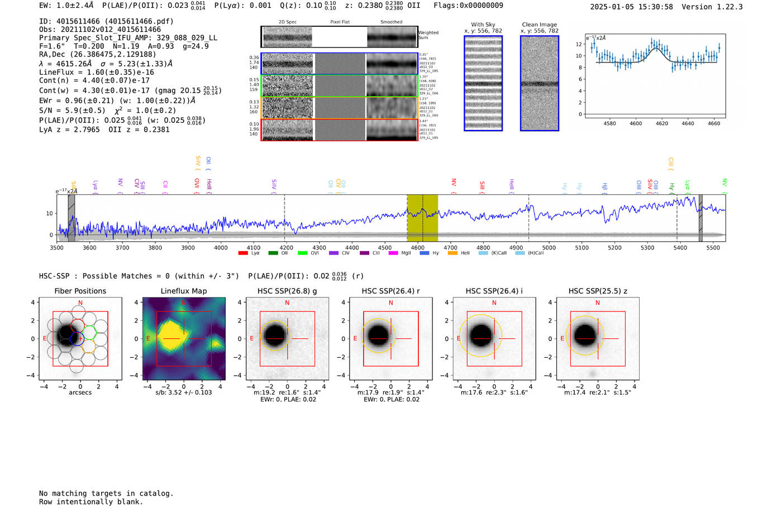Image resolution: width=782 pixels, height=532 pixels.
Task: Select the orange HeII legend swatch
Action: 452,253
